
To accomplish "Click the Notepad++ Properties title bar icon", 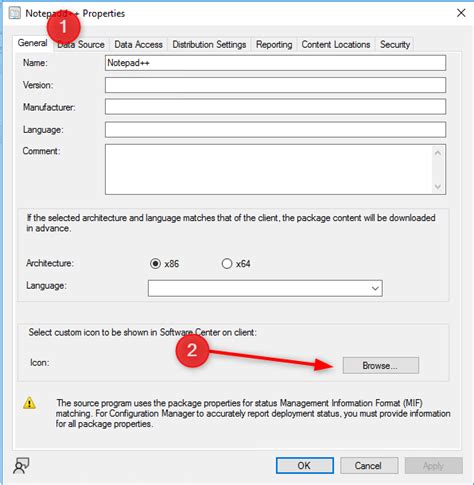I will point(15,13).
